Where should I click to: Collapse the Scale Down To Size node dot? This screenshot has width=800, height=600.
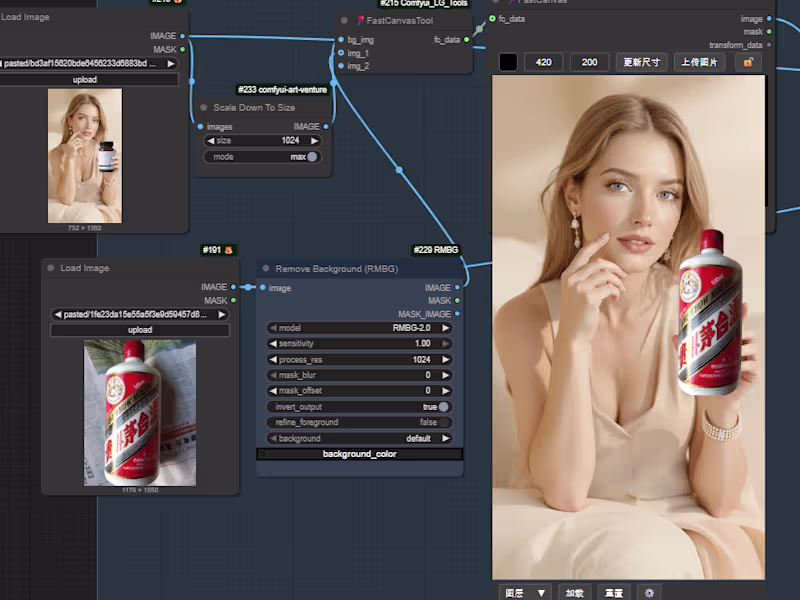(x=204, y=107)
